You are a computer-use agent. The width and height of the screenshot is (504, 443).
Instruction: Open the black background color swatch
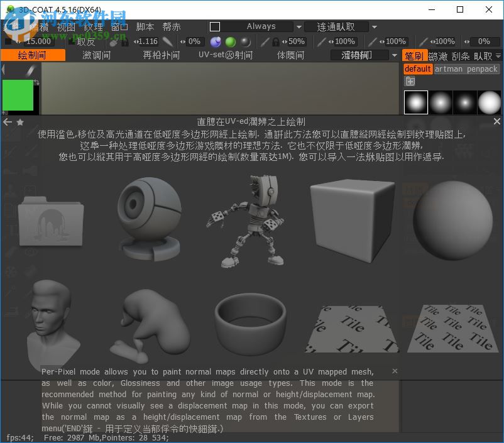[x=36, y=99]
